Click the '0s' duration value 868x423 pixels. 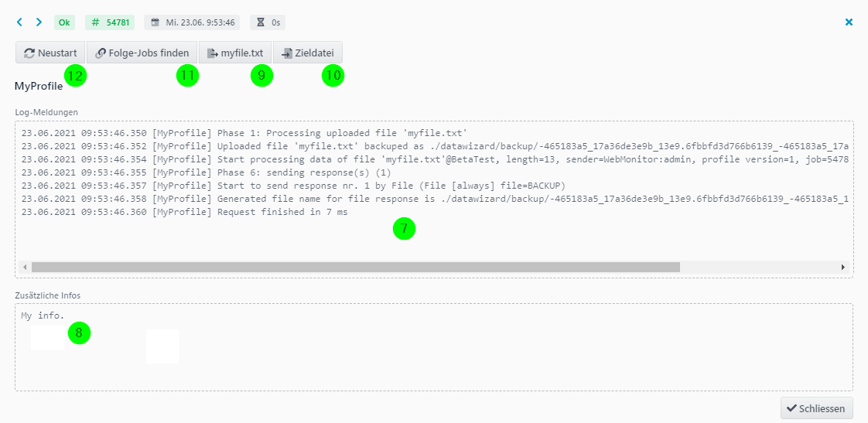275,22
